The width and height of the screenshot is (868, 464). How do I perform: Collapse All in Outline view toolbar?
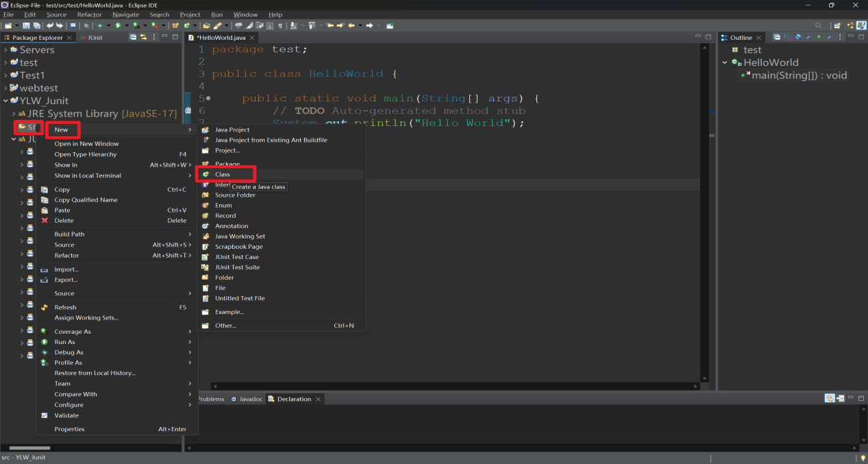[777, 37]
